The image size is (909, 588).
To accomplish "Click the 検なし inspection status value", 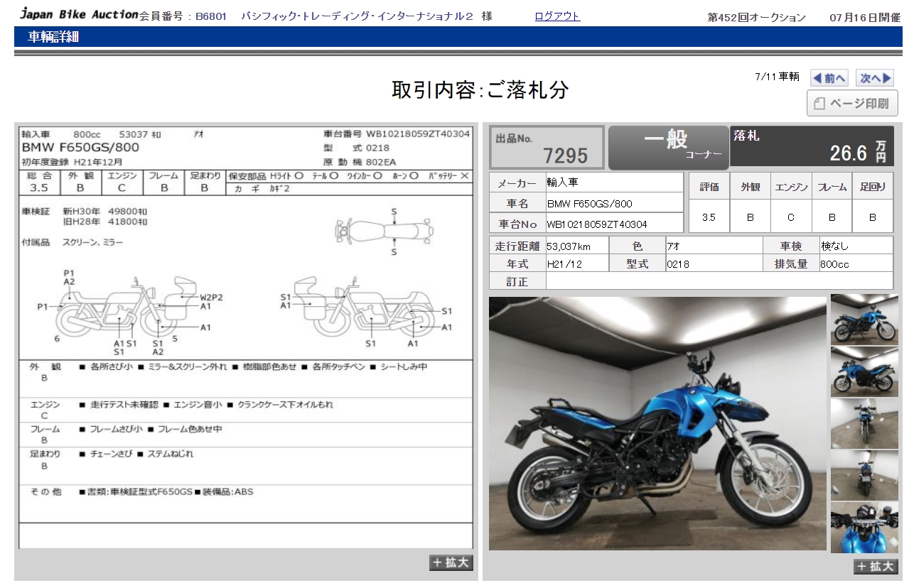I will 835,246.
